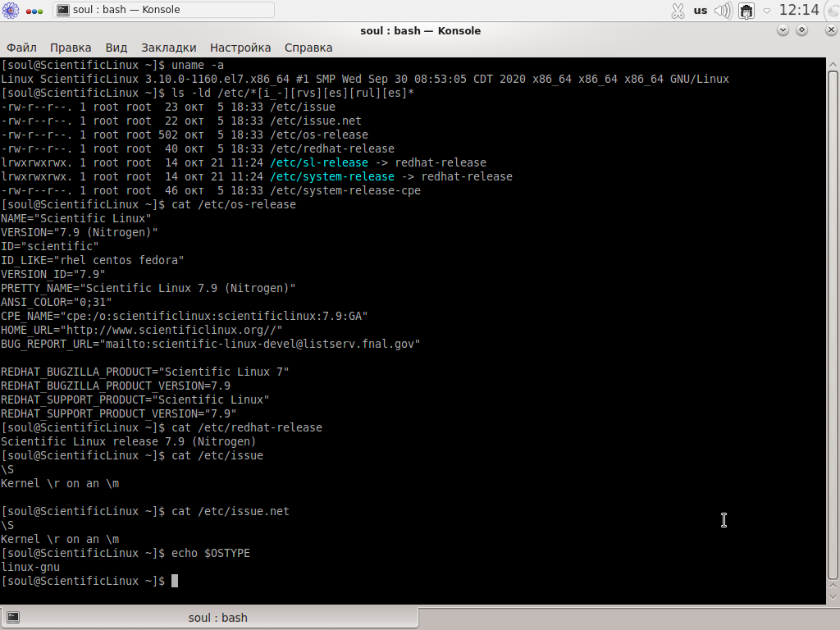Open the Klipper clipboard scissors icon

point(678,10)
